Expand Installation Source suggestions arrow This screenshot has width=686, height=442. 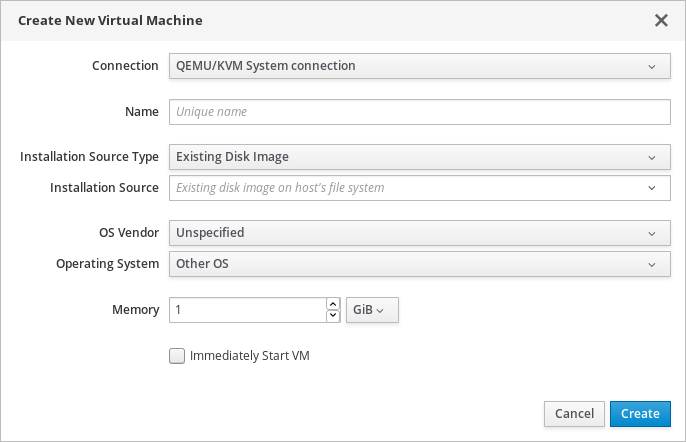click(x=652, y=188)
